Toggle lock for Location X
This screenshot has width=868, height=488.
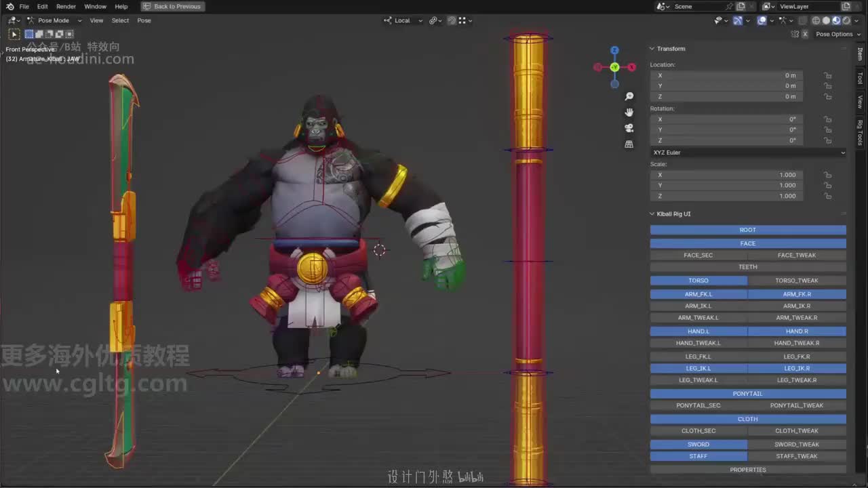tap(828, 75)
